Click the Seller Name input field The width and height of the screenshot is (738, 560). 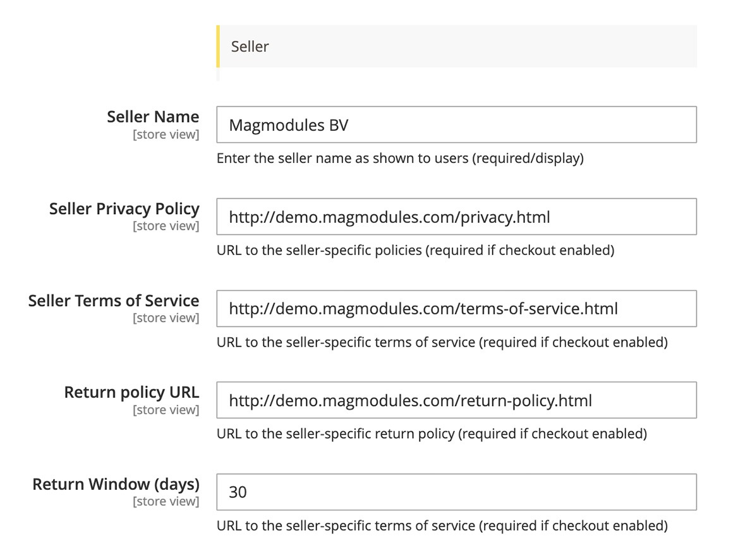coord(456,125)
